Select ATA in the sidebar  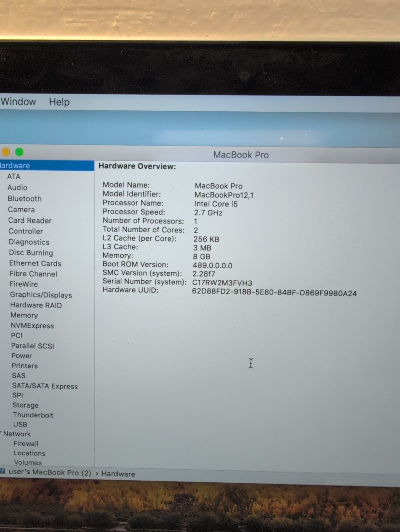click(x=14, y=176)
